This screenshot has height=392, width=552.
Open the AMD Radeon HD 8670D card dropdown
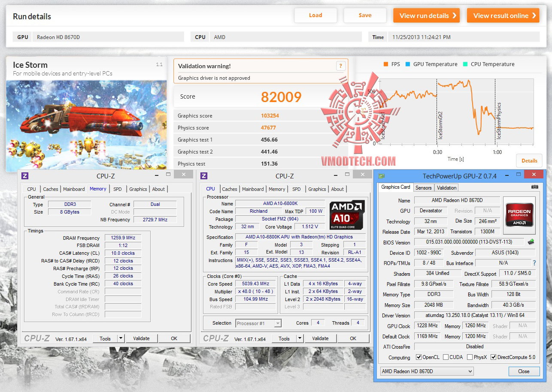427,371
